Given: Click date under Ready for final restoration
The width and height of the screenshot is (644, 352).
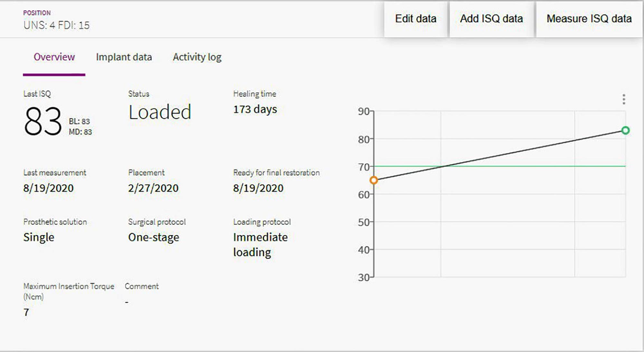Looking at the screenshot, I should coord(258,188).
